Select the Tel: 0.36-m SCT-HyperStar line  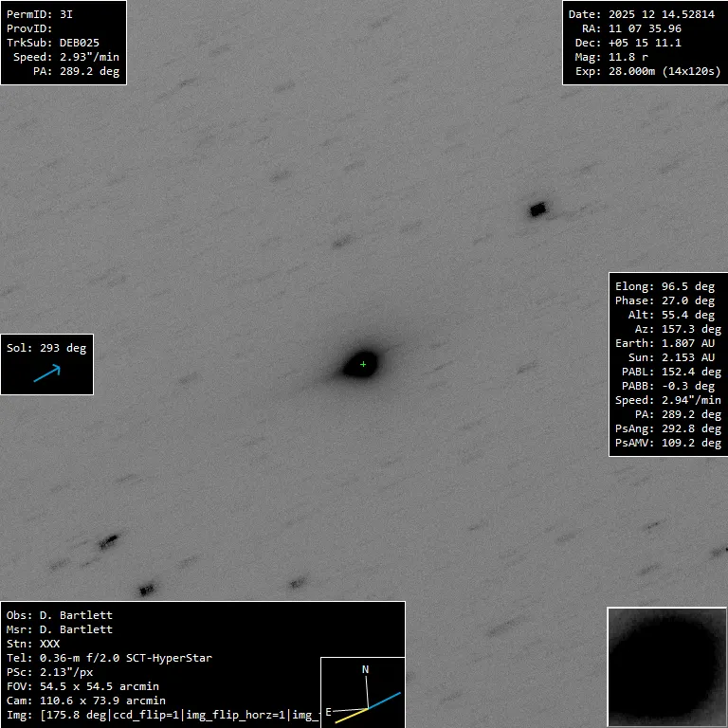tap(109, 658)
